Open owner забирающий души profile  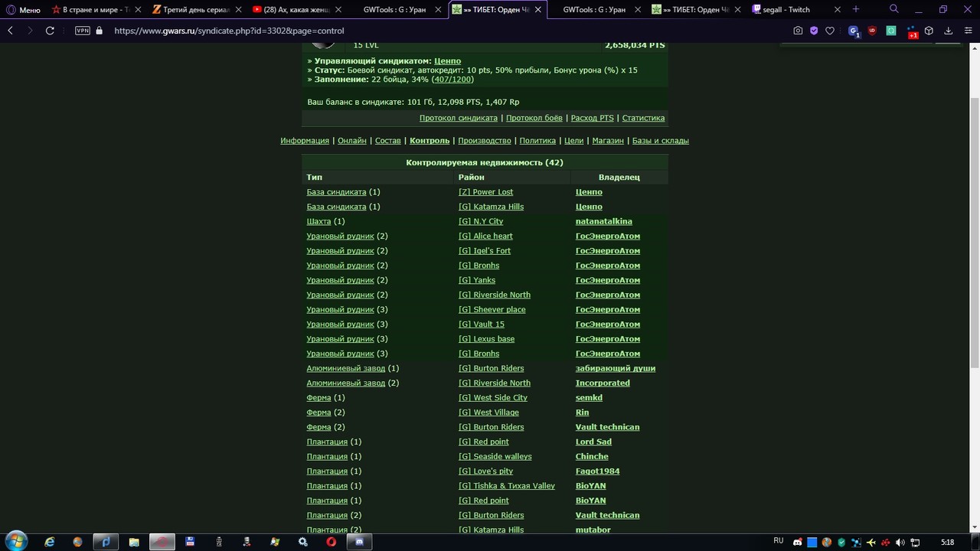pos(616,368)
